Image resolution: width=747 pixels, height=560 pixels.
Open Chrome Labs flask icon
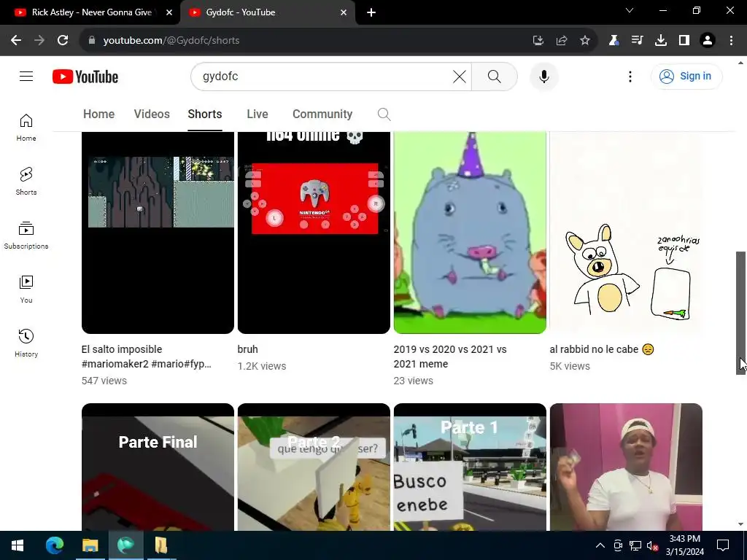(614, 41)
